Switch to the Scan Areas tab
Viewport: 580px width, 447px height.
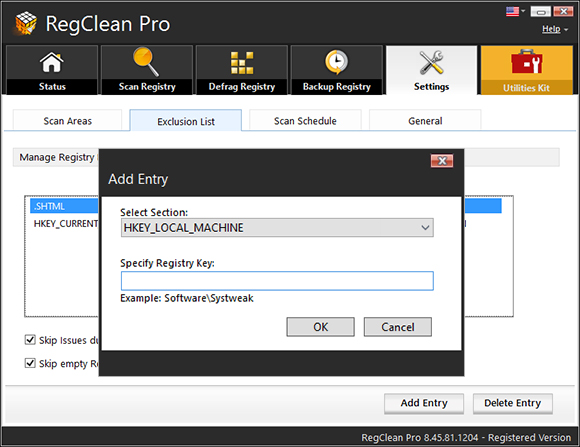[67, 121]
